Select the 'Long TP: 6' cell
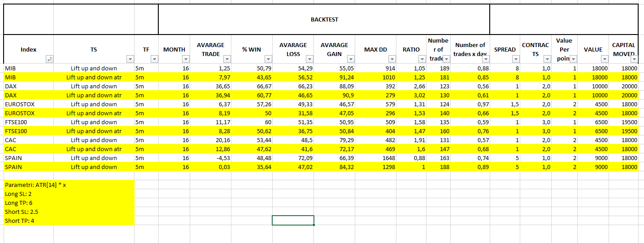Viewport: 644px width, 243px height. pyautogui.click(x=69, y=203)
